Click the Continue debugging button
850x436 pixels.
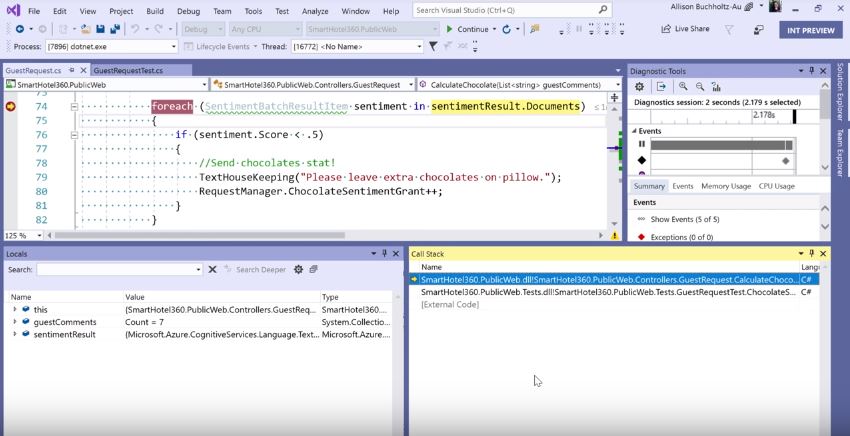467,29
